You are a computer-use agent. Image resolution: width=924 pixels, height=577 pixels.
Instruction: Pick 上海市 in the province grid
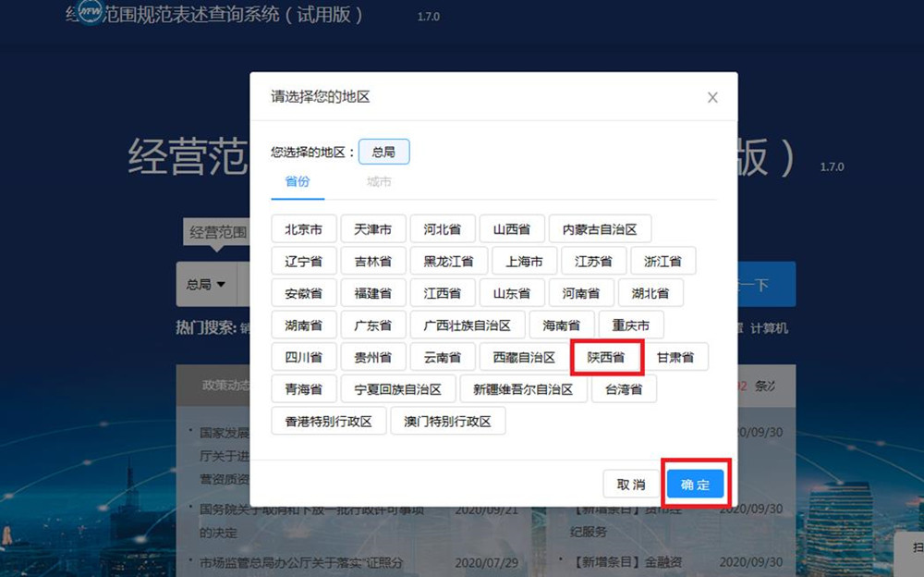524,262
